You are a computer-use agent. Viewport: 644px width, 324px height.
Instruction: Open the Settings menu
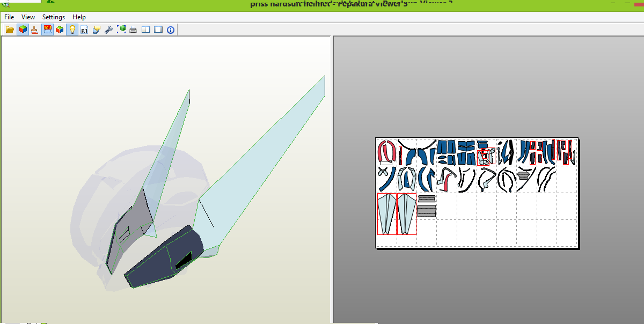click(x=54, y=17)
